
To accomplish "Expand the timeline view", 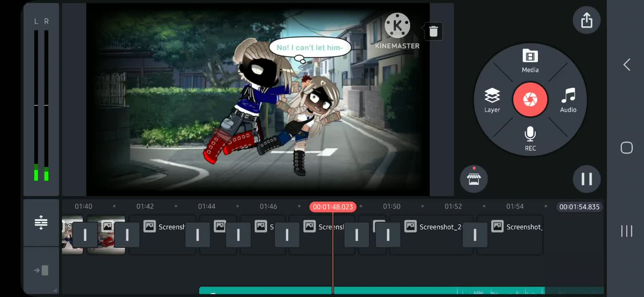I will [41, 223].
